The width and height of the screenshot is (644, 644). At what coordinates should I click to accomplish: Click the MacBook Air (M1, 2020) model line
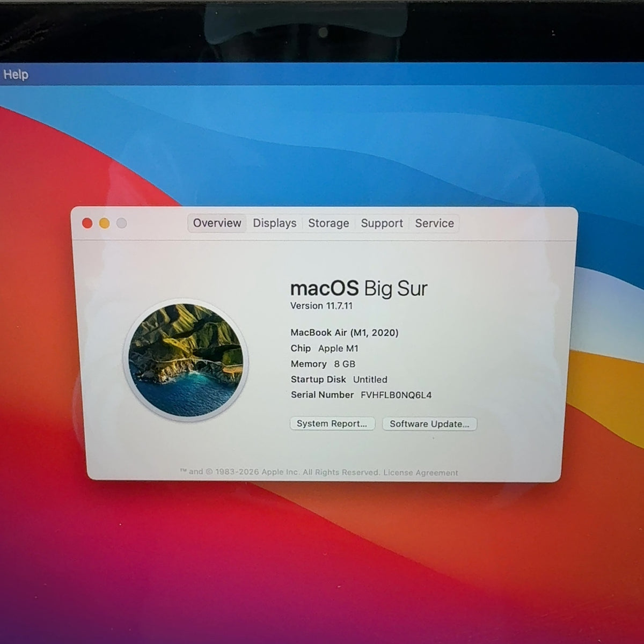(x=345, y=333)
